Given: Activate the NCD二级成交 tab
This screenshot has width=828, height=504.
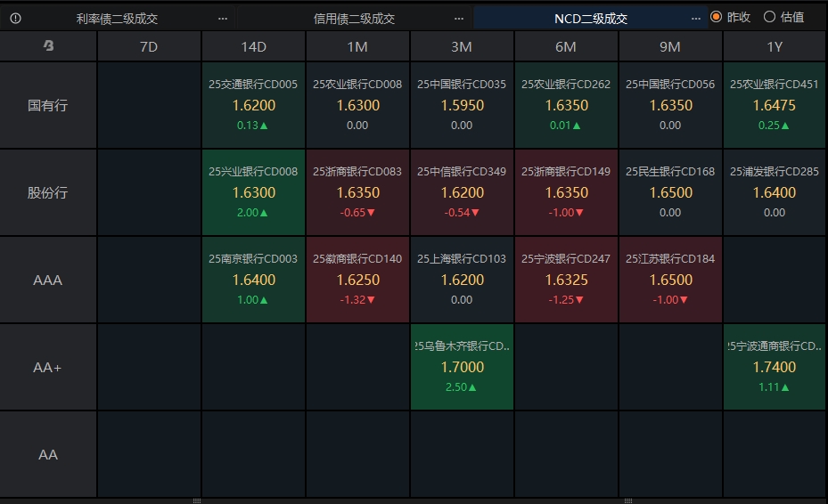Looking at the screenshot, I should pyautogui.click(x=591, y=18).
